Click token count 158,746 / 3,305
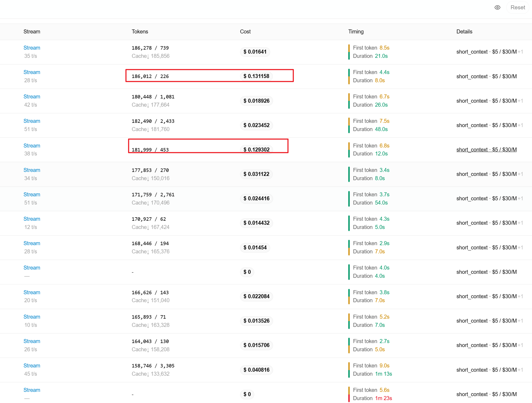532x403 pixels. point(153,366)
